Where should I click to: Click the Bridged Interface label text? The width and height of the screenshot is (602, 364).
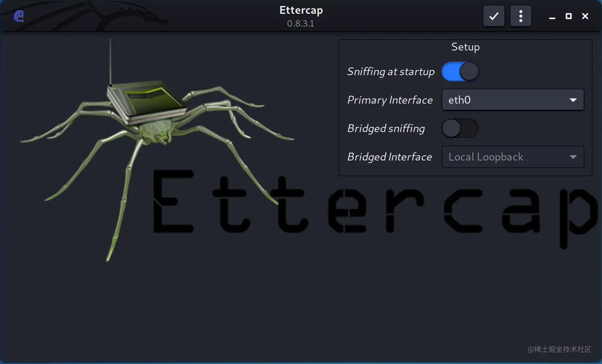coord(389,157)
